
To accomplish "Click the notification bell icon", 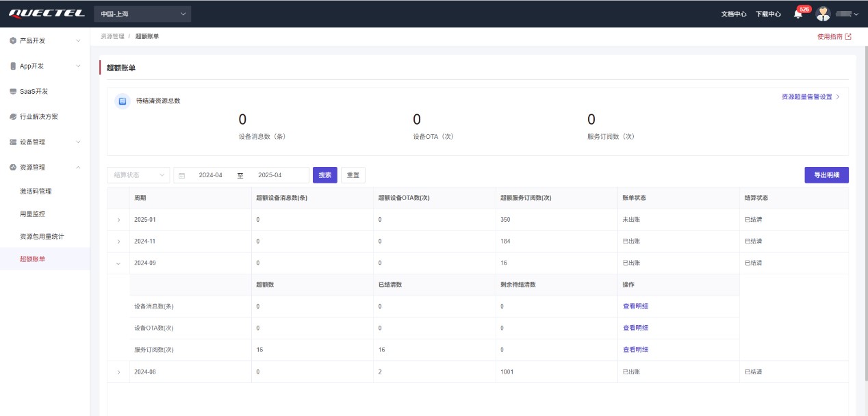I will [x=797, y=14].
